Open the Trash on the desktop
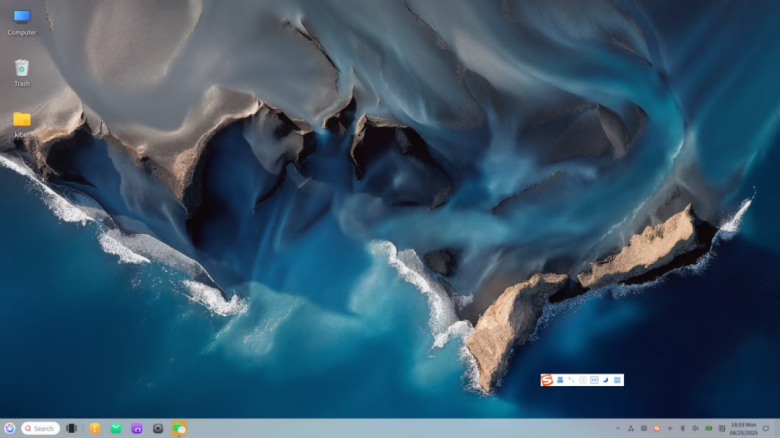The width and height of the screenshot is (780, 438). 21,68
